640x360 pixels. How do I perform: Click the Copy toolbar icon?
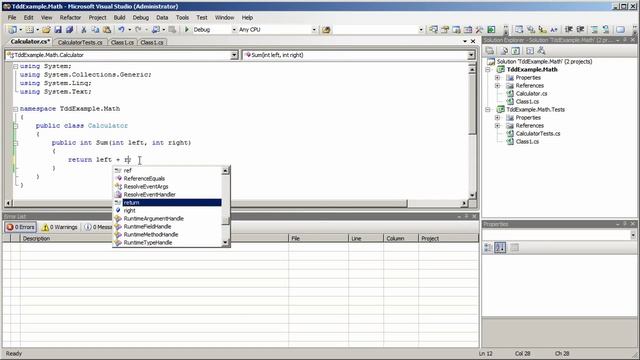click(x=95, y=29)
